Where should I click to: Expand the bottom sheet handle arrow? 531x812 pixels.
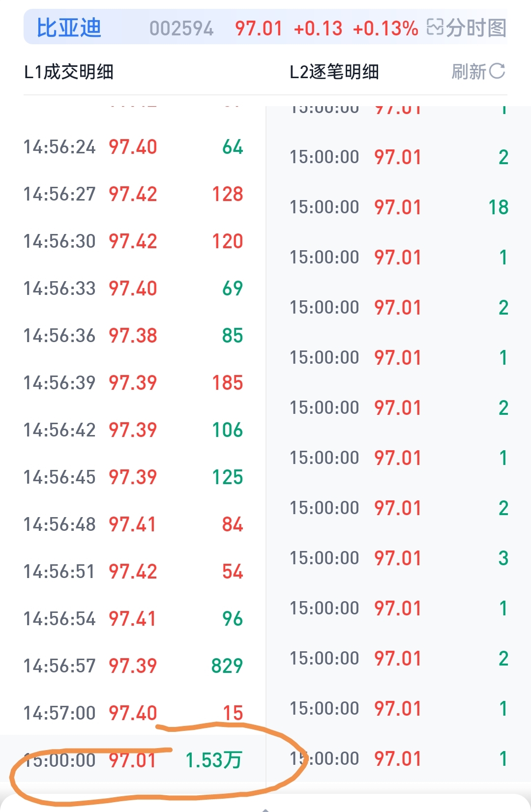tap(265, 809)
